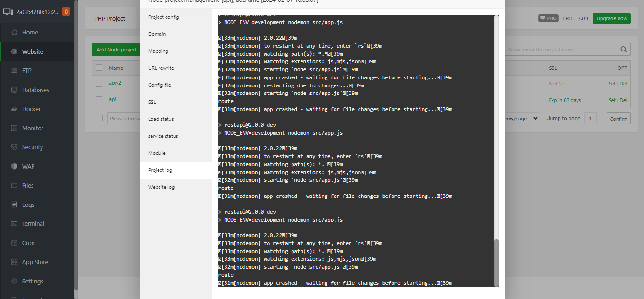This screenshot has height=299, width=644.
Task: Open the Mapping tab
Action: (x=158, y=51)
